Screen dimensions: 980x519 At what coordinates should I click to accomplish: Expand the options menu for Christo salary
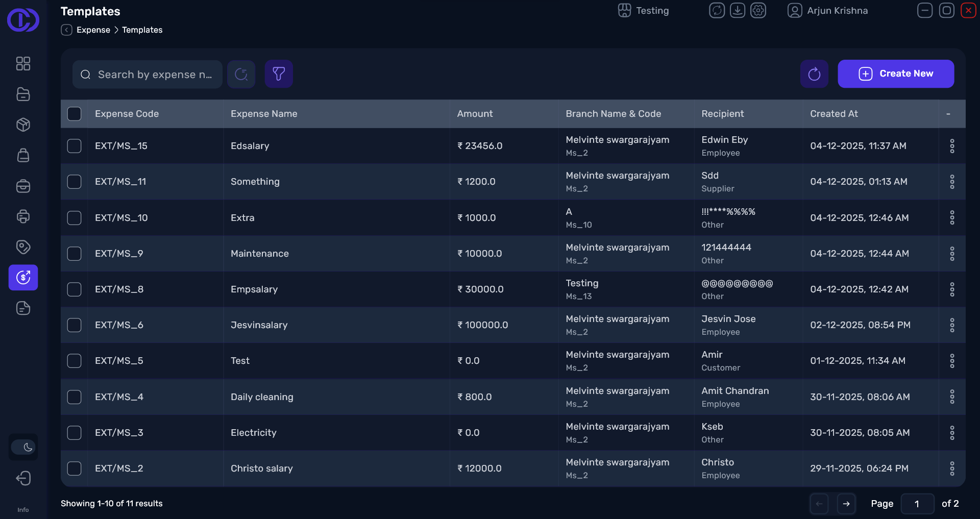pos(952,468)
